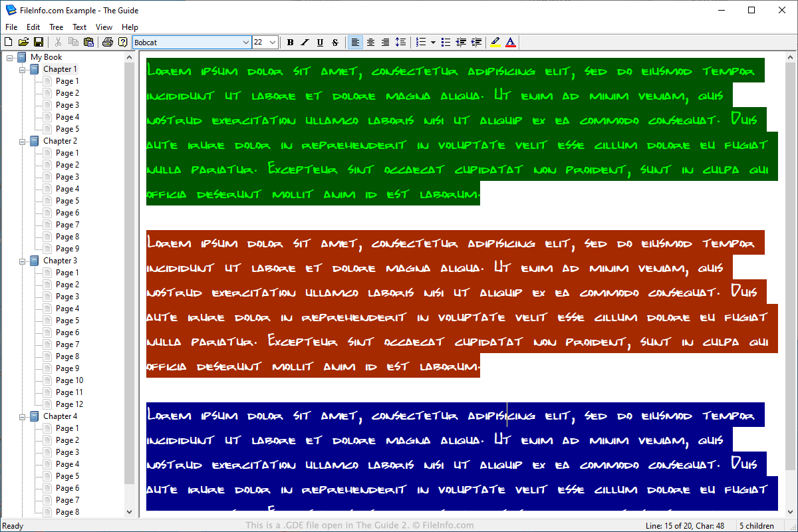The height and width of the screenshot is (532, 798).
Task: Increase paragraph indent
Action: point(476,42)
